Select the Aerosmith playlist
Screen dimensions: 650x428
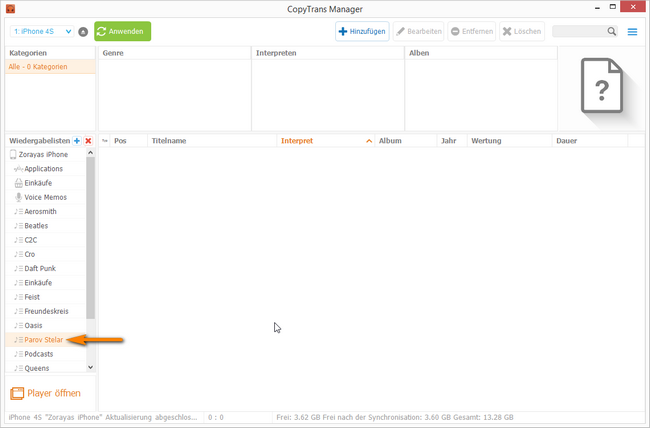[x=46, y=212]
